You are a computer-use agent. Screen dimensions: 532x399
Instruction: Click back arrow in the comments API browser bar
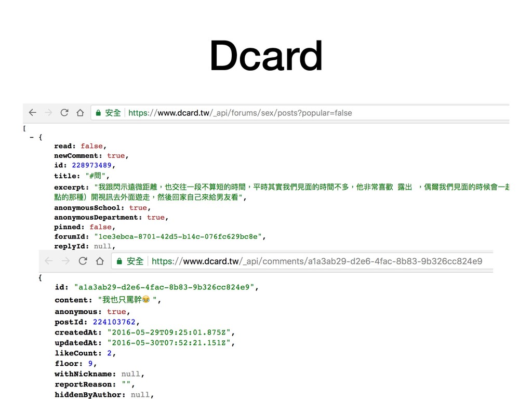(x=49, y=261)
